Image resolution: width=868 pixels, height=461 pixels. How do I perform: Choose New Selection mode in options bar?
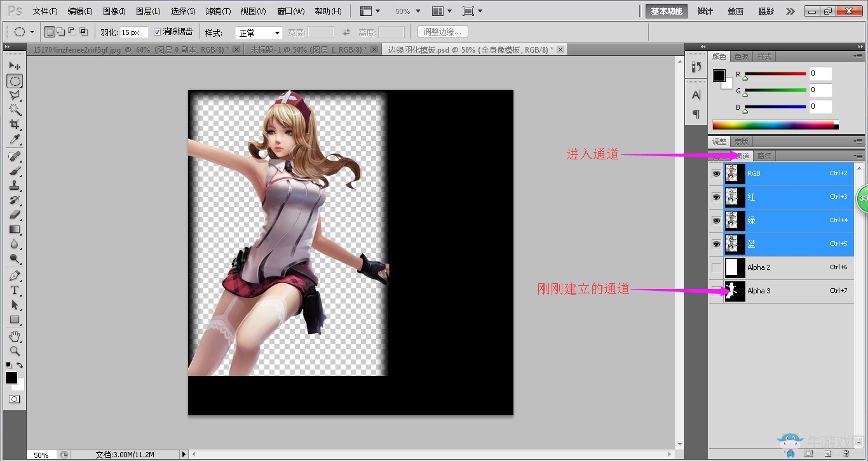50,32
